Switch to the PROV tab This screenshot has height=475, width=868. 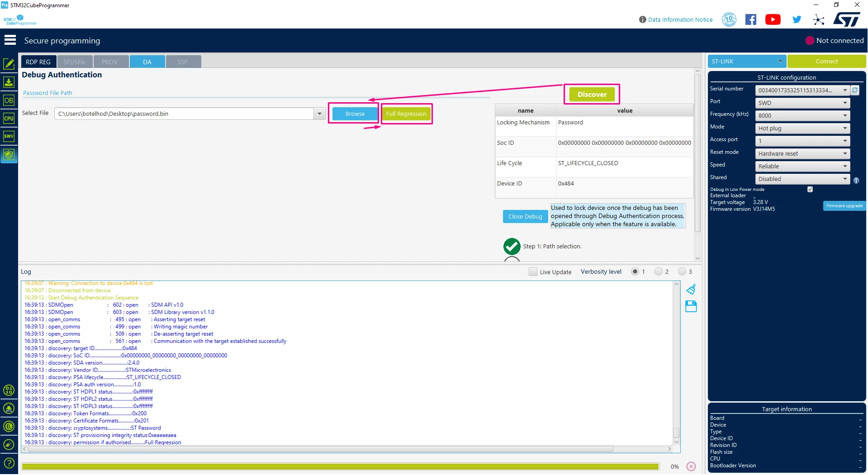110,62
